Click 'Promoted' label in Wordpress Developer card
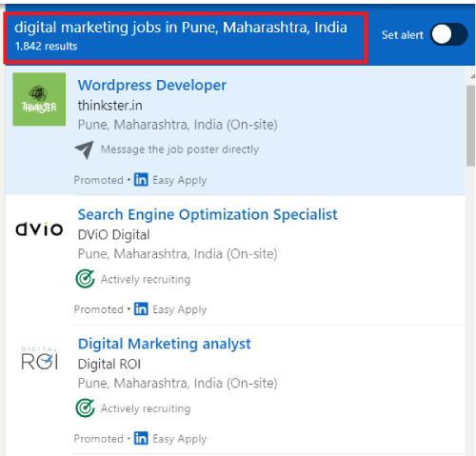 99,180
